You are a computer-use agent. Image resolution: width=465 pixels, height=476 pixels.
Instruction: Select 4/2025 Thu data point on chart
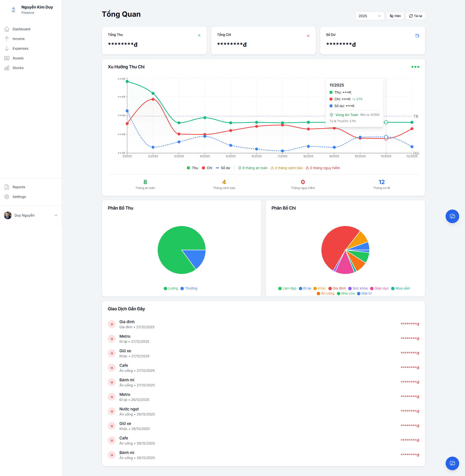pyautogui.click(x=205, y=118)
